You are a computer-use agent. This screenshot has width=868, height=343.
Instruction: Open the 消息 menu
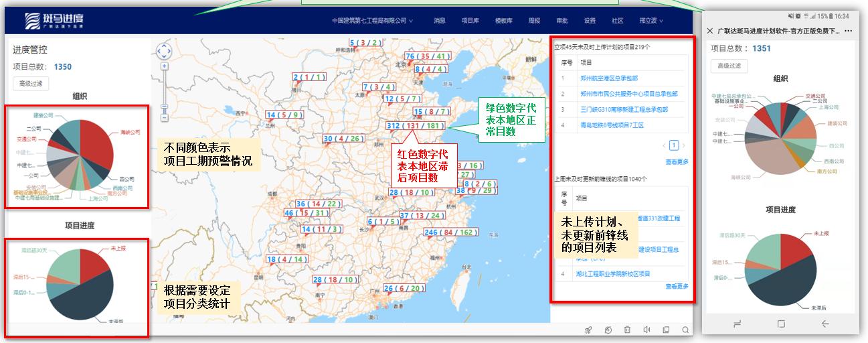coord(440,21)
